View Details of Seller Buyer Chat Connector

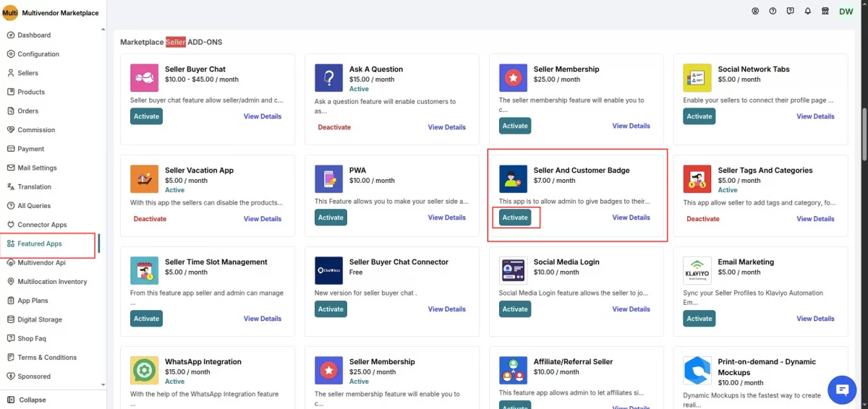[447, 309]
